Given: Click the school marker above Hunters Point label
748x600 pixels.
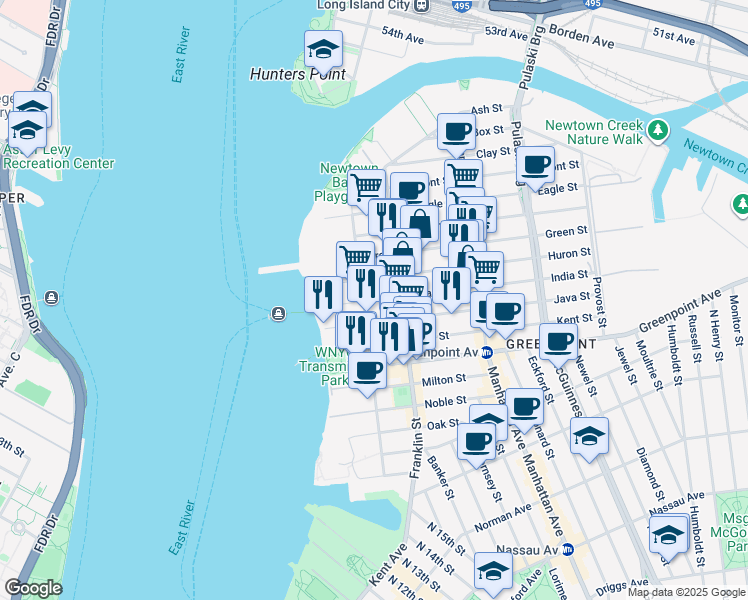Looking at the screenshot, I should point(323,48).
